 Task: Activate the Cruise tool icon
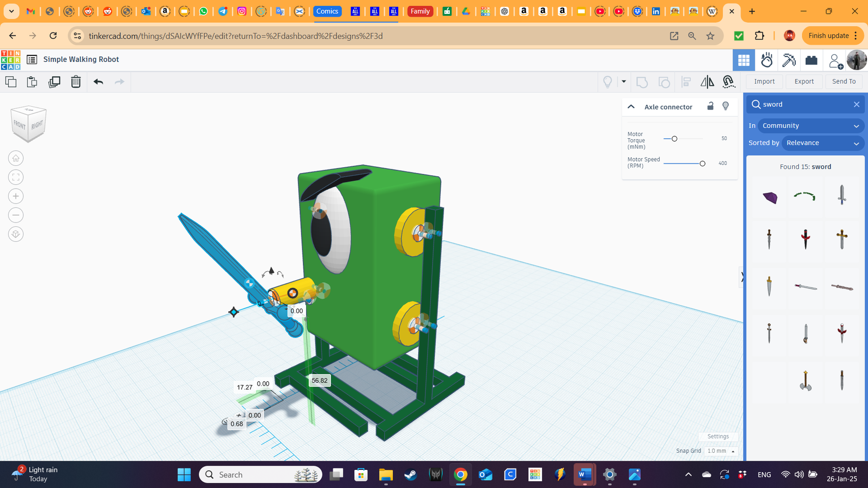point(728,82)
